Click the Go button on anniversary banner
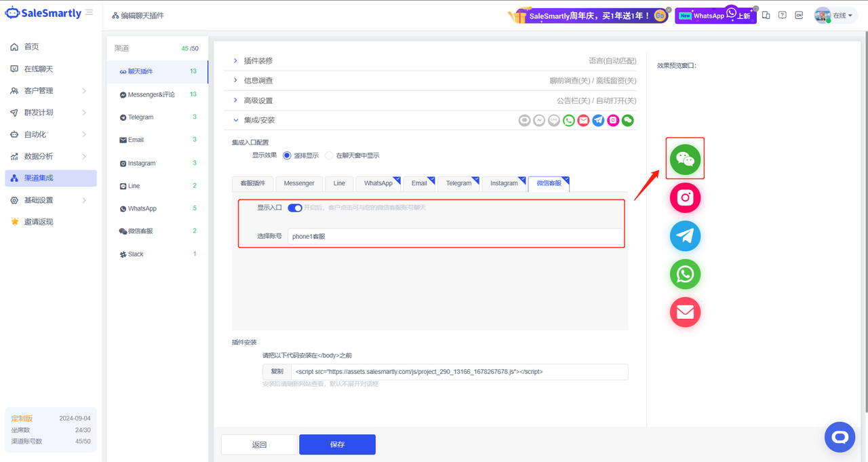 point(659,16)
